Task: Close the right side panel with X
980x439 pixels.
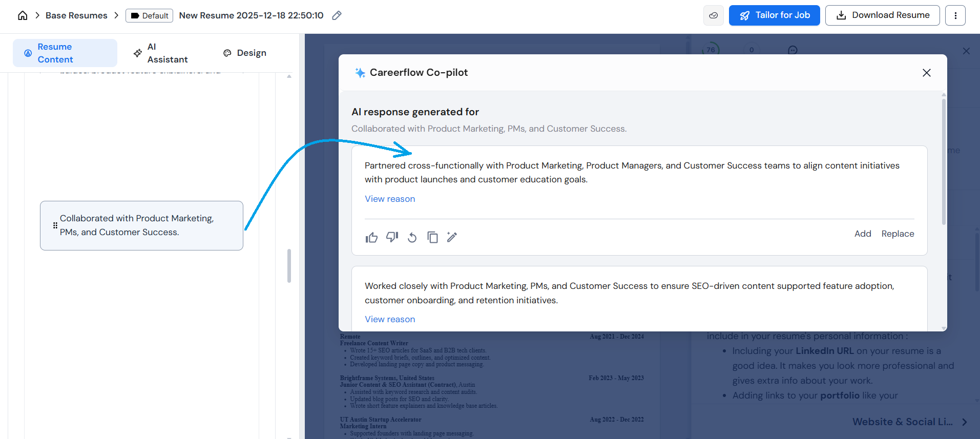Action: (x=966, y=51)
